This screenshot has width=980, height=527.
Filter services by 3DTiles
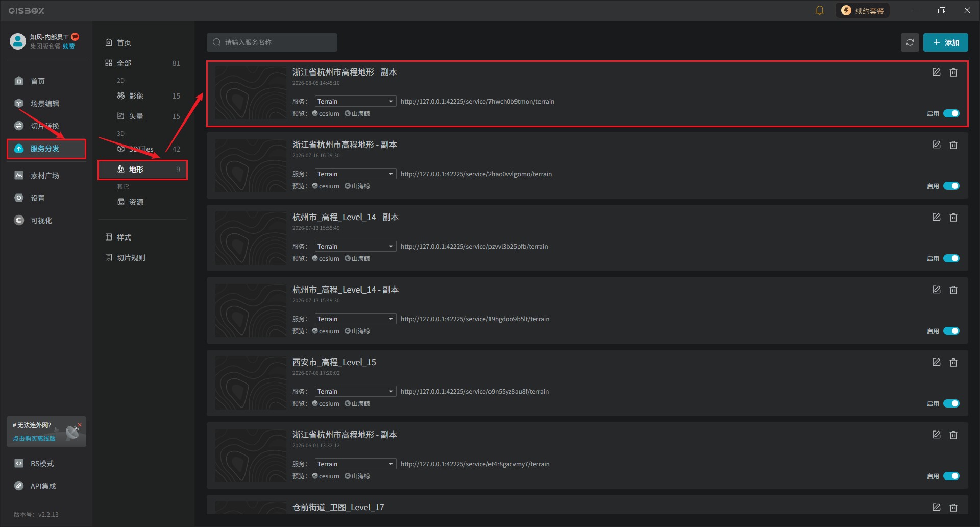click(142, 149)
